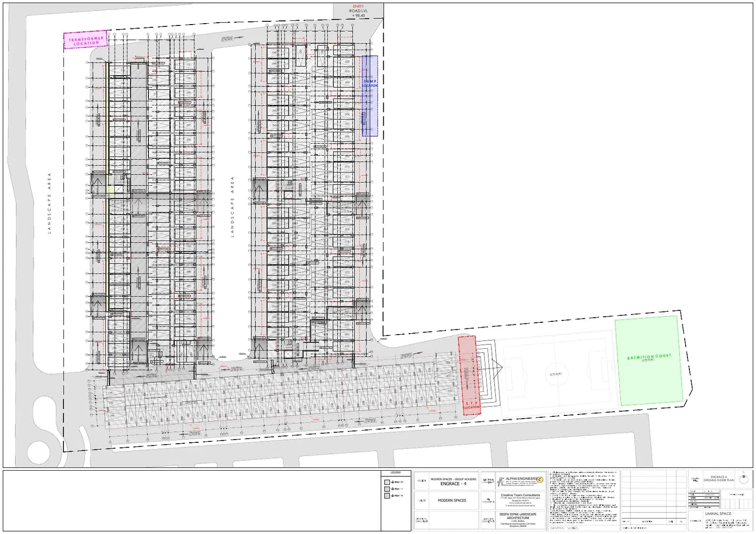This screenshot has width=756, height=534.
Task: Select the magenta Transformer Location box
Action: tap(86, 41)
